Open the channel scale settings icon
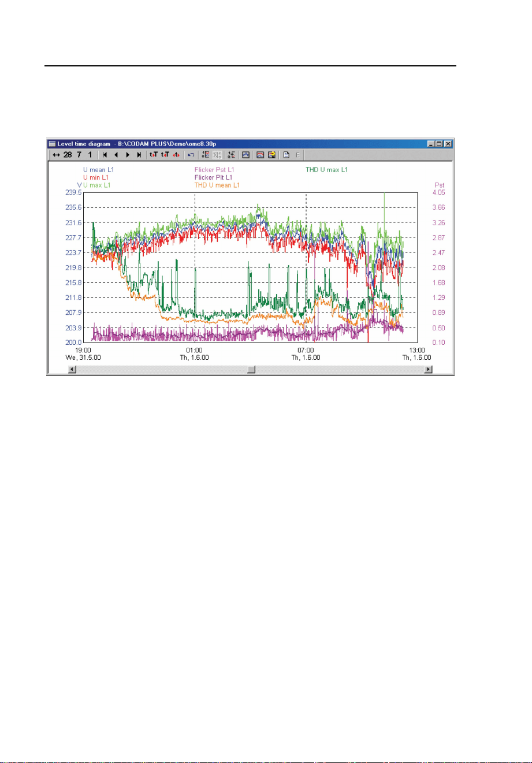532x763 pixels. tap(206, 155)
